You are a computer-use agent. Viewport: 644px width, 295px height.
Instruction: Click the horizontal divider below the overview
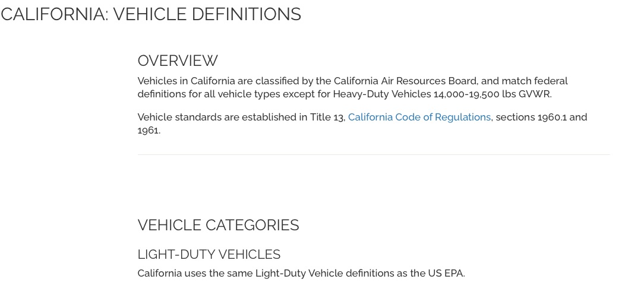[374, 155]
